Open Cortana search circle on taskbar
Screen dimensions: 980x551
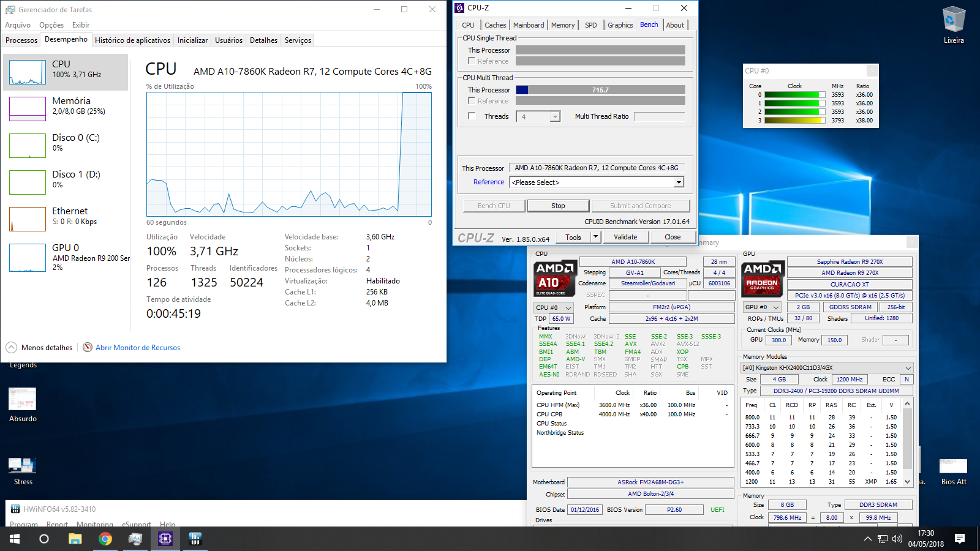point(44,539)
